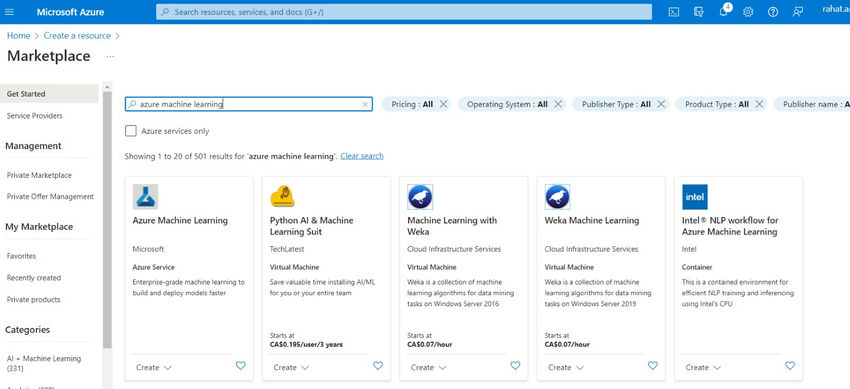Expand Create dropdown on Machine Learning with Weka
This screenshot has height=389, width=850.
click(428, 367)
